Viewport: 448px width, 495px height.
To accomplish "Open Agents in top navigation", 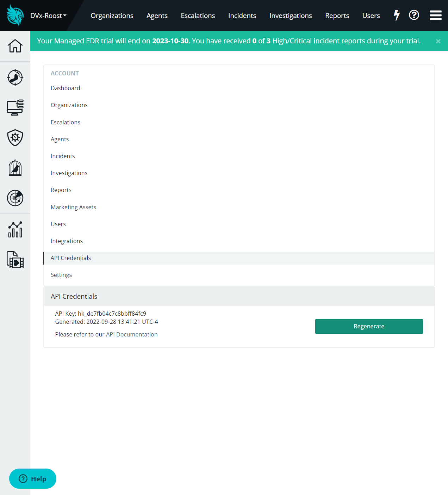I will [157, 16].
